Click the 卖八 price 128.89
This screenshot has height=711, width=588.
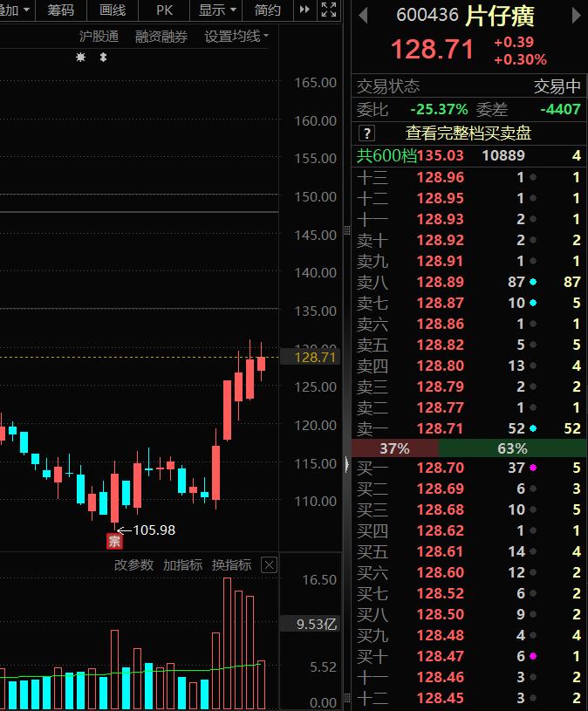point(441,282)
